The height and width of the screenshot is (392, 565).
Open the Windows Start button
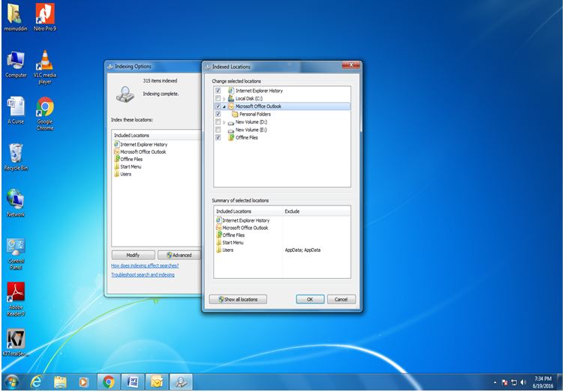pyautogui.click(x=12, y=382)
